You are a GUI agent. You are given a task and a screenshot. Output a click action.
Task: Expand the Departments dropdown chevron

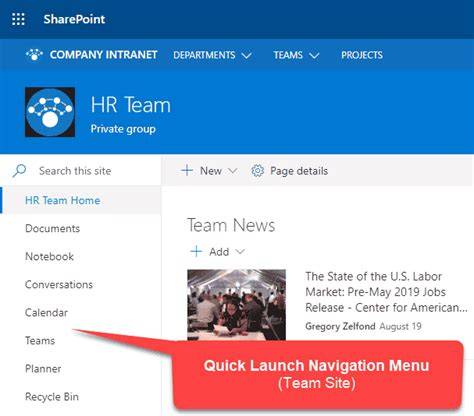click(247, 55)
